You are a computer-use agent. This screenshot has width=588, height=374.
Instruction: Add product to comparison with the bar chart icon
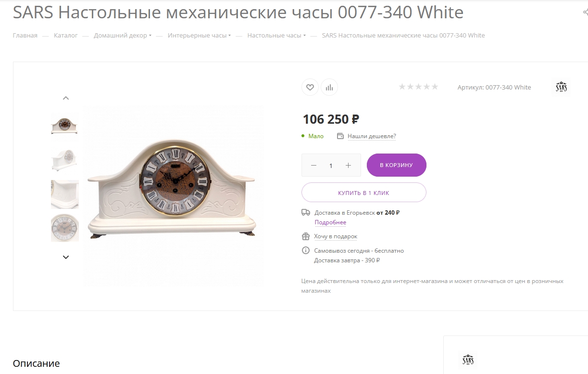click(x=329, y=87)
